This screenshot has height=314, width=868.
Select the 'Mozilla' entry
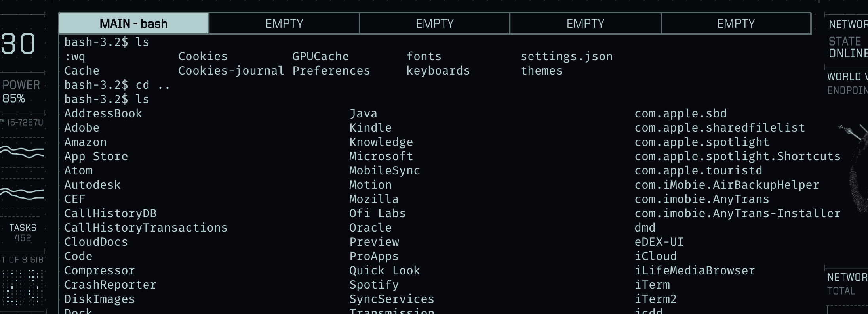point(374,199)
